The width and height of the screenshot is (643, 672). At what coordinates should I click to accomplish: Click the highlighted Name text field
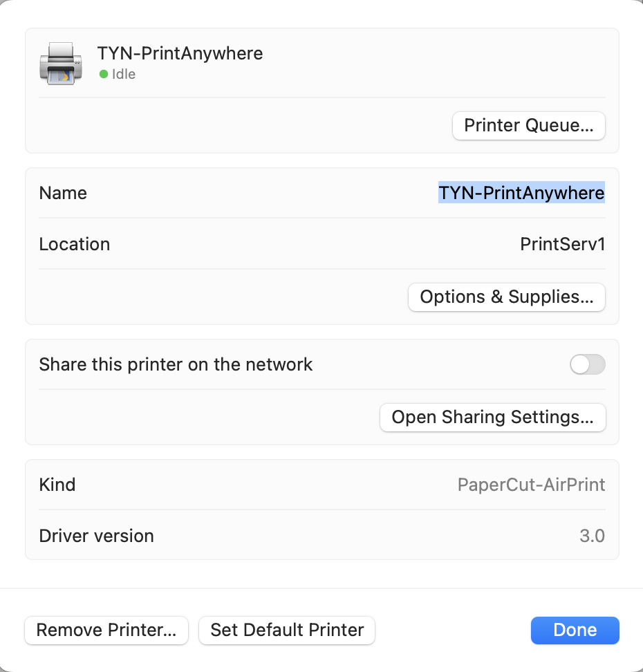[521, 193]
